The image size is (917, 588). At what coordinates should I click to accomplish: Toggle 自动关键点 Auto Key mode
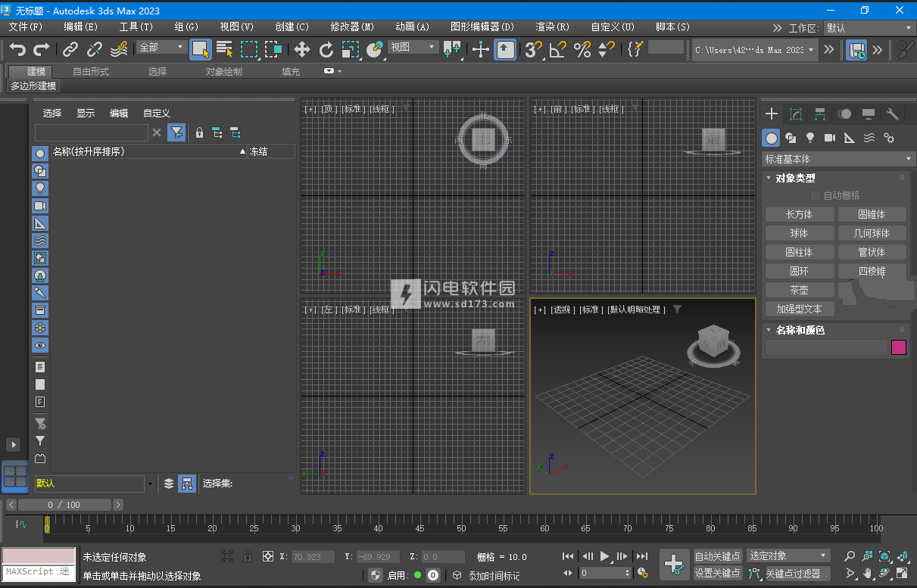718,556
